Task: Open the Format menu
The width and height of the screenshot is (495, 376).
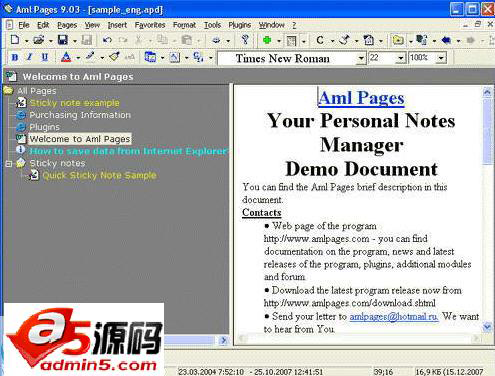Action: pos(184,25)
